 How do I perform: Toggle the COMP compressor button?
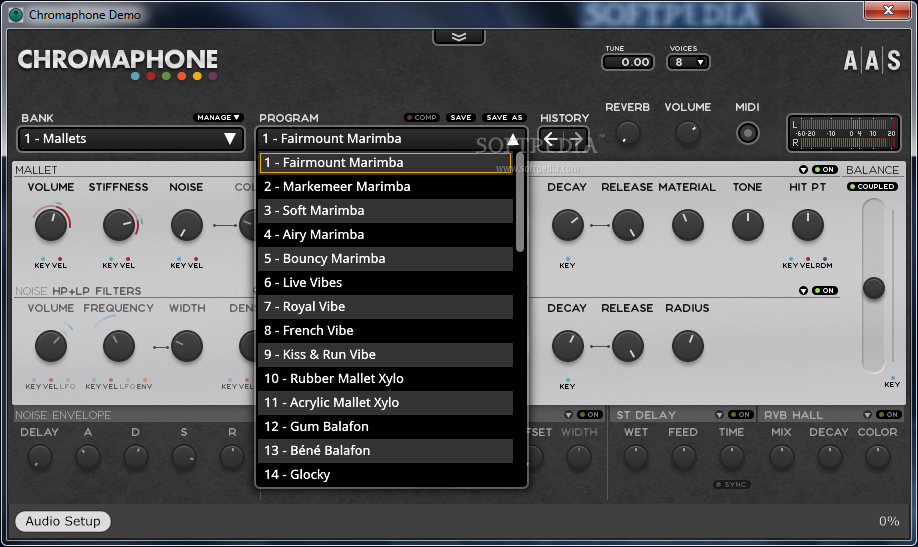[422, 118]
